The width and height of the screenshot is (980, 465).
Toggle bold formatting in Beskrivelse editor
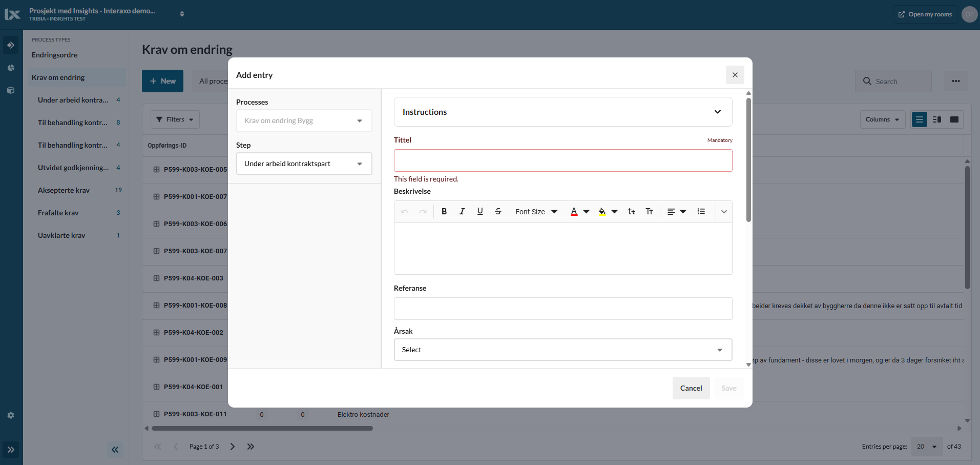point(444,212)
